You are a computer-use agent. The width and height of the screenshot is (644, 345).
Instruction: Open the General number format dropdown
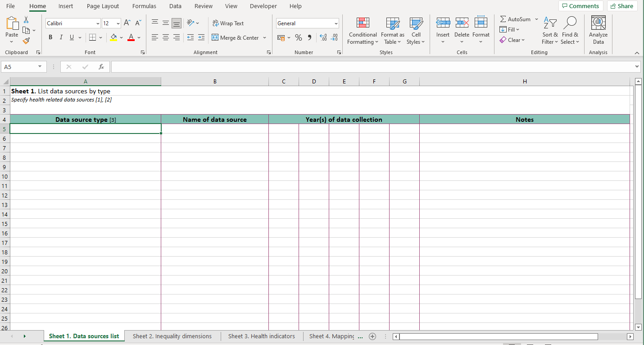(336, 23)
